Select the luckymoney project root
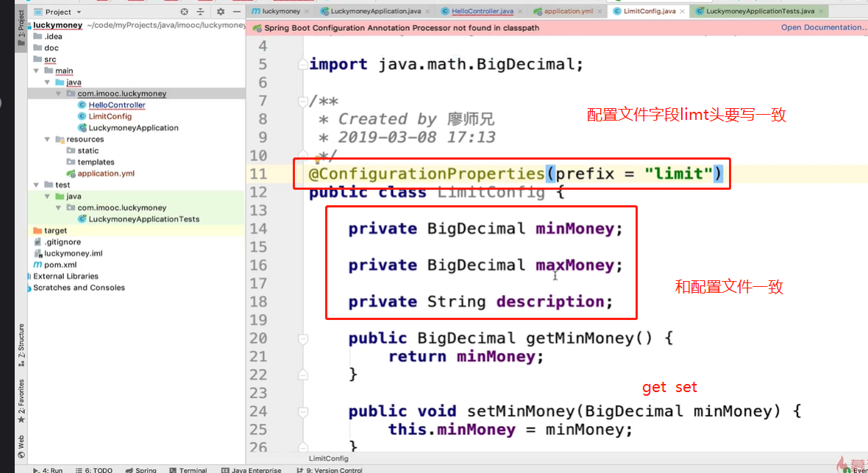Image resolution: width=868 pixels, height=473 pixels. coord(57,25)
